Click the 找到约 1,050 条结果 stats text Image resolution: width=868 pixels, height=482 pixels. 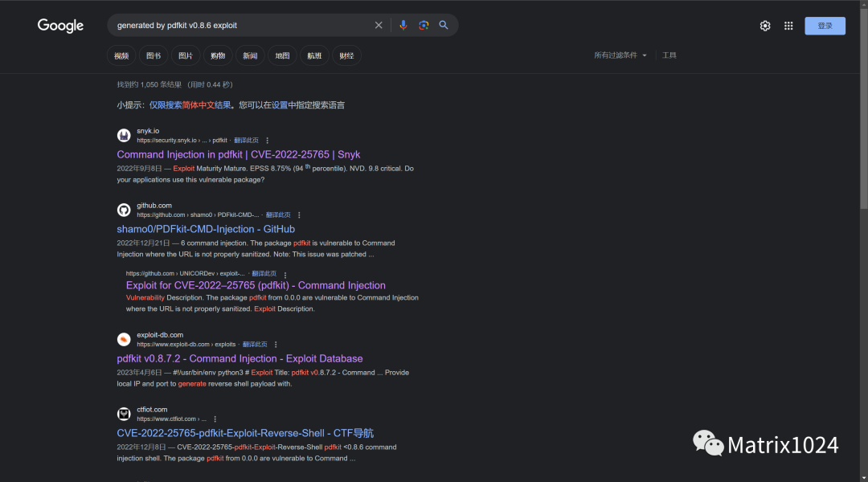[x=174, y=84]
